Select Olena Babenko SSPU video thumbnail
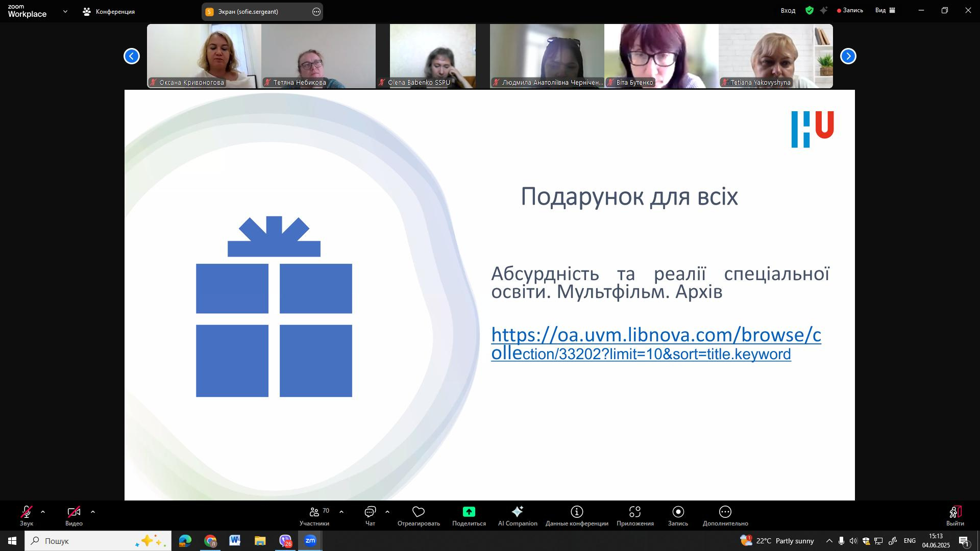This screenshot has width=980, height=551. coord(433,56)
